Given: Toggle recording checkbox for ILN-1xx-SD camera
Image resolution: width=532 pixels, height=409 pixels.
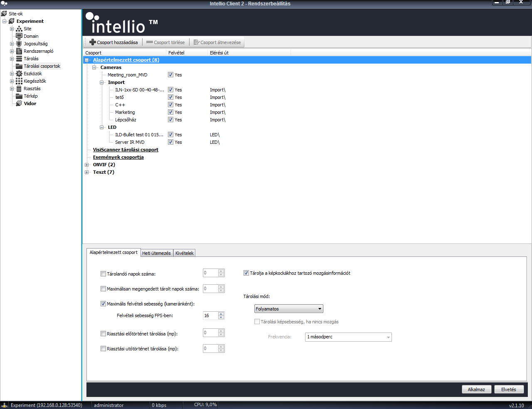Looking at the screenshot, I should click(170, 90).
